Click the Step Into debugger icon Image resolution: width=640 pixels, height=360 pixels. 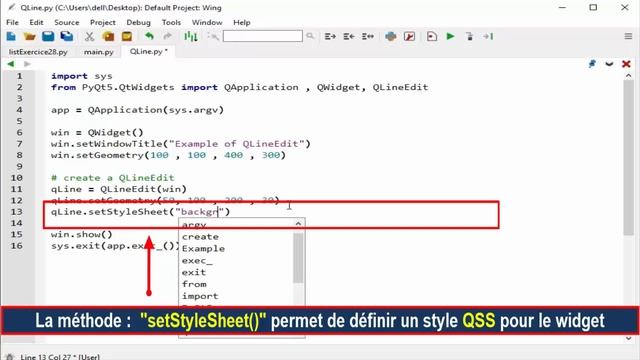click(469, 37)
